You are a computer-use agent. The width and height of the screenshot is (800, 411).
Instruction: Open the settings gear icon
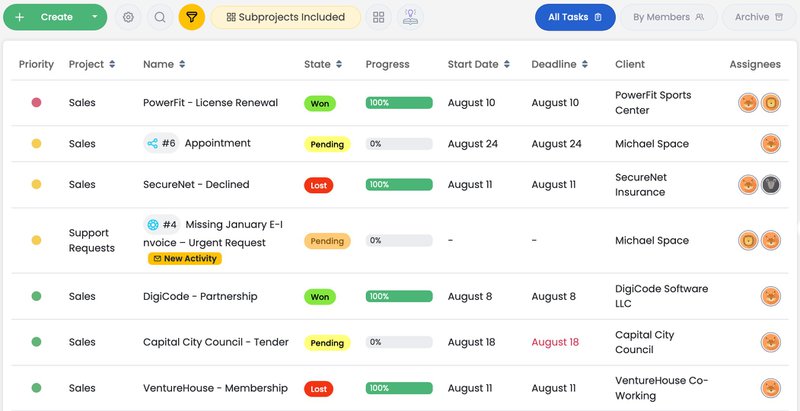coord(128,17)
